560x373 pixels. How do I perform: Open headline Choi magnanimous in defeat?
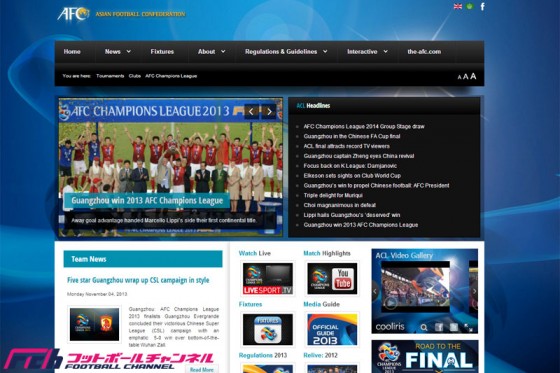coord(340,205)
